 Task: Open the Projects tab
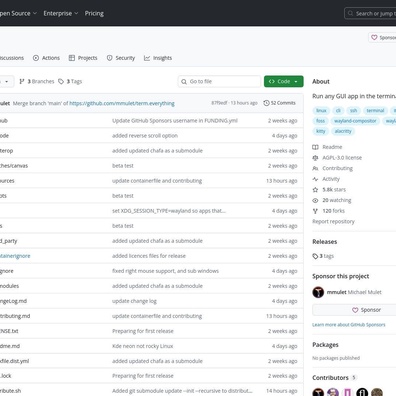tap(83, 58)
